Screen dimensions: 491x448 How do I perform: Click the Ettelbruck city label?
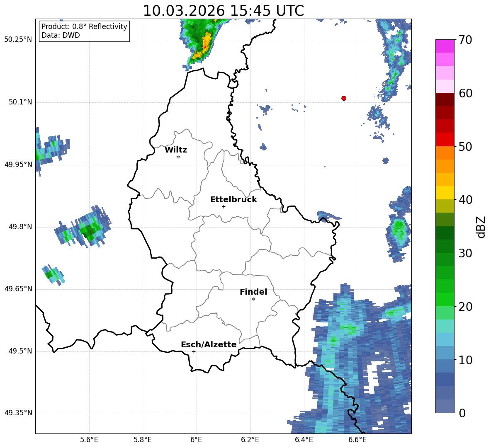tap(233, 200)
